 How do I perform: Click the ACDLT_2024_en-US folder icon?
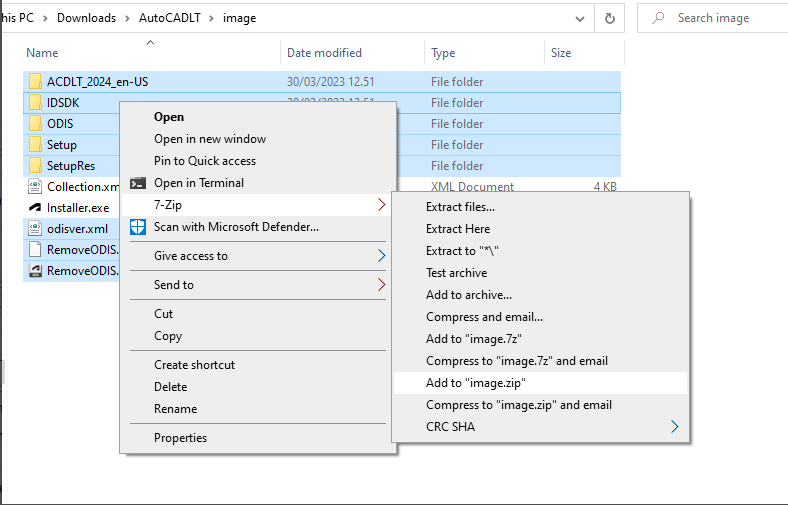point(35,81)
